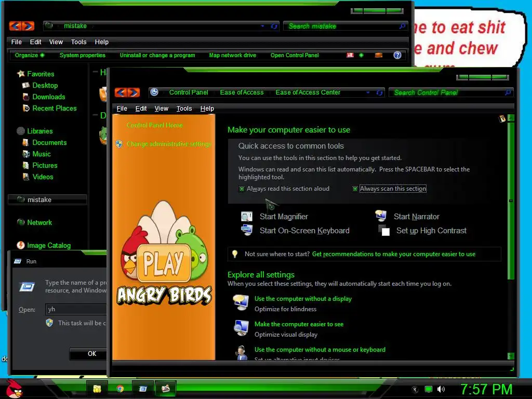
Task: Click Back arrow in Control Panel window
Action: (x=121, y=92)
